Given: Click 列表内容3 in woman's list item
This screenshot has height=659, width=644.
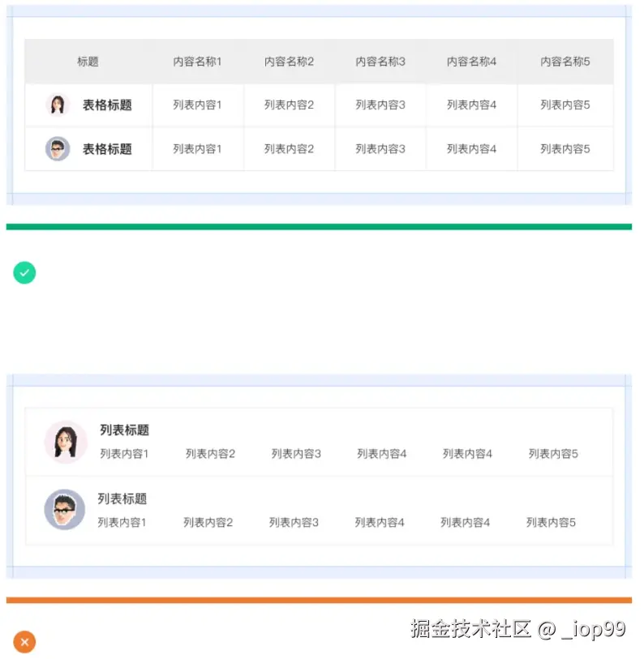Looking at the screenshot, I should [x=296, y=453].
